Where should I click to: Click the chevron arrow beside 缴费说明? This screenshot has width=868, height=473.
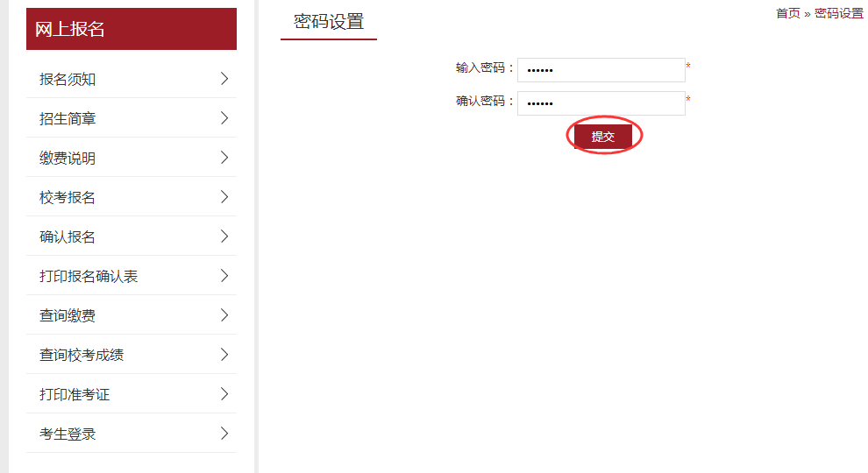(x=224, y=158)
